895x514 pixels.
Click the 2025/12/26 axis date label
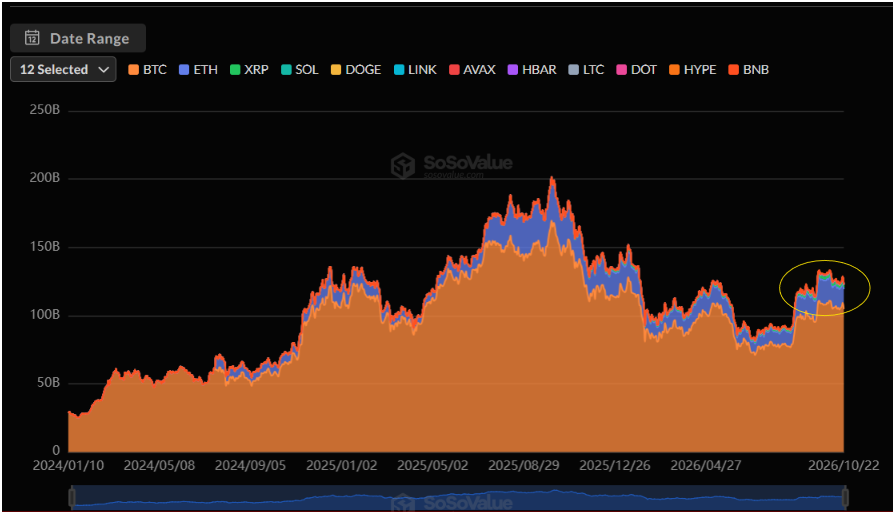[x=615, y=466]
